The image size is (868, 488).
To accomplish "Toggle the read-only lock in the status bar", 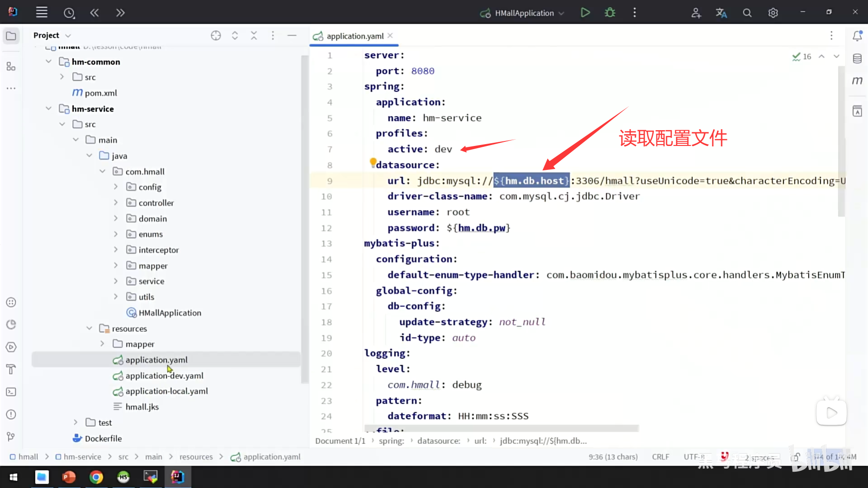I will click(797, 457).
